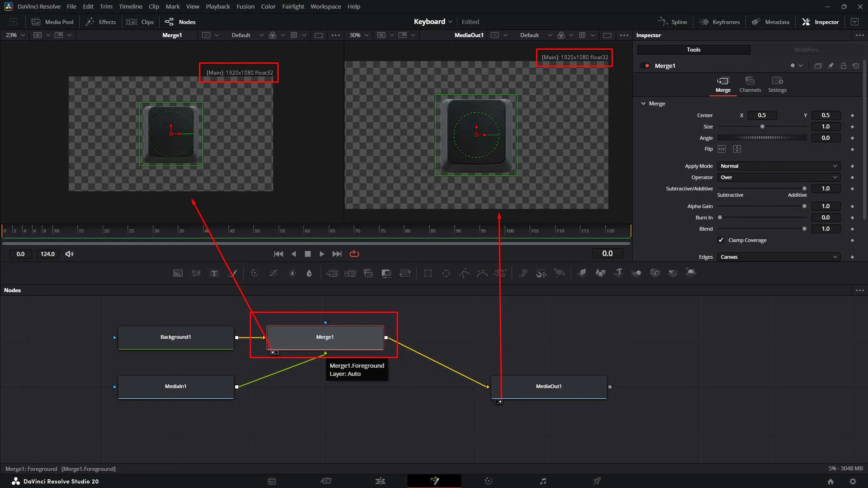Flip the merge foreground vertically

point(737,149)
